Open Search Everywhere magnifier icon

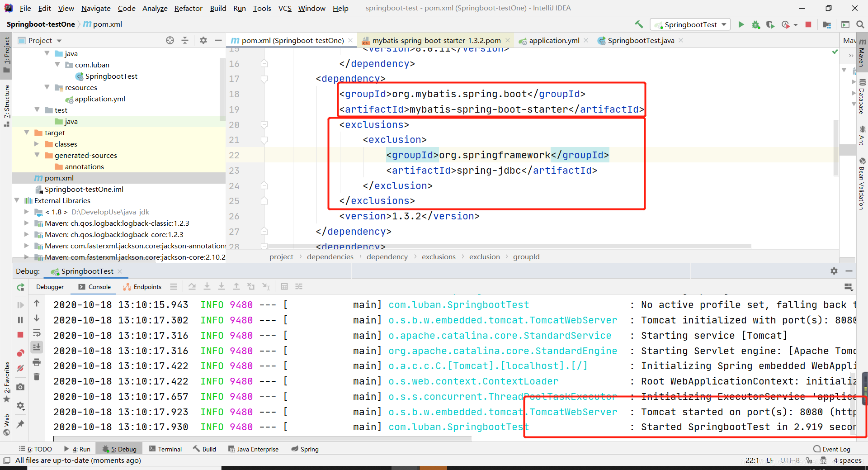pos(860,24)
